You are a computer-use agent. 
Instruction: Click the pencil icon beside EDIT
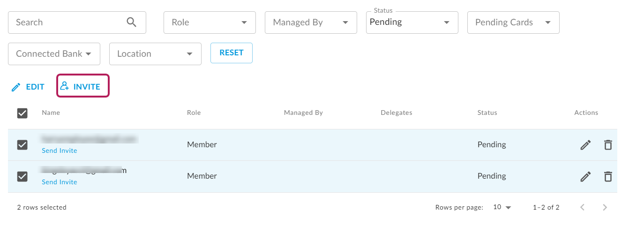click(x=16, y=87)
